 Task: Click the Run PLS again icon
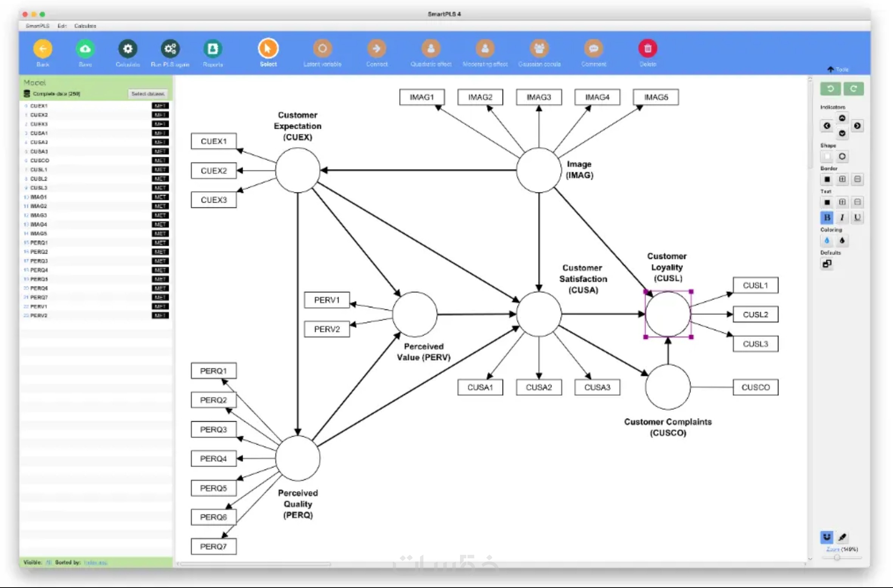(170, 49)
